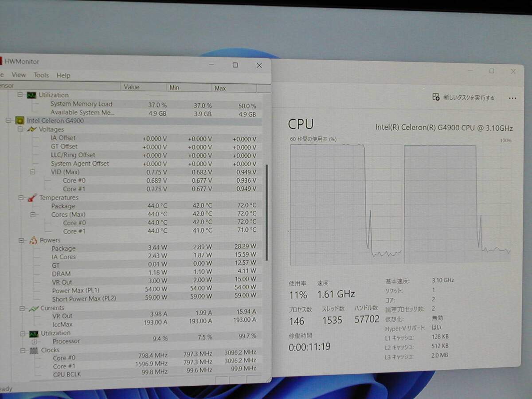Select the System Memory Load row
This screenshot has height=399, width=532.
(131, 104)
